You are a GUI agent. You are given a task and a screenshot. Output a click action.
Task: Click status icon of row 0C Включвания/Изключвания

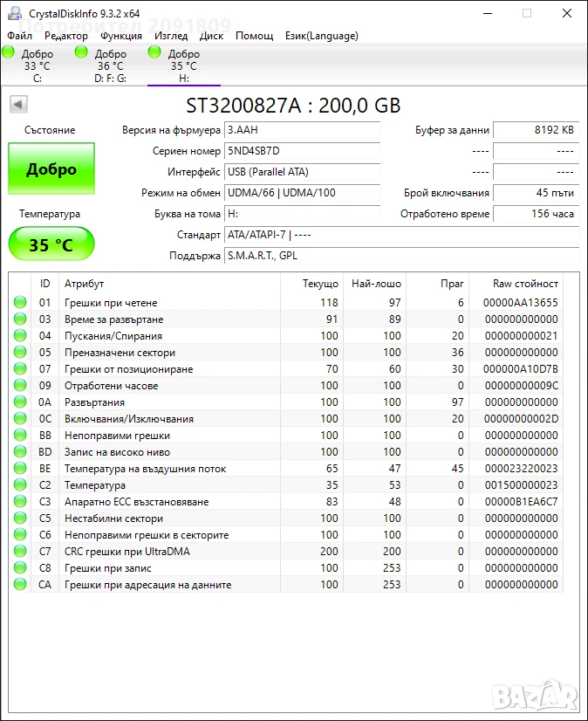(x=20, y=418)
